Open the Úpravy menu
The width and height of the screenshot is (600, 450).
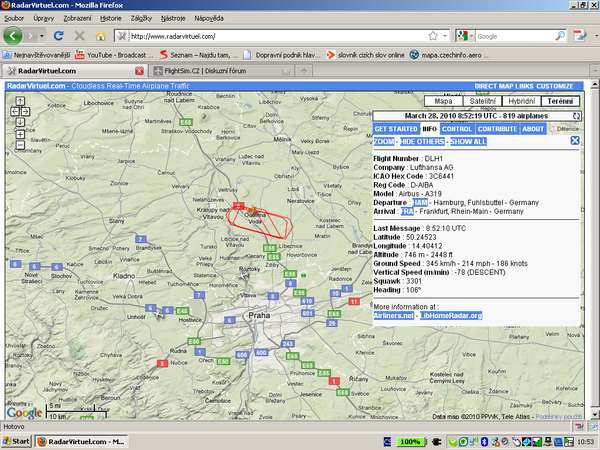[x=43, y=18]
